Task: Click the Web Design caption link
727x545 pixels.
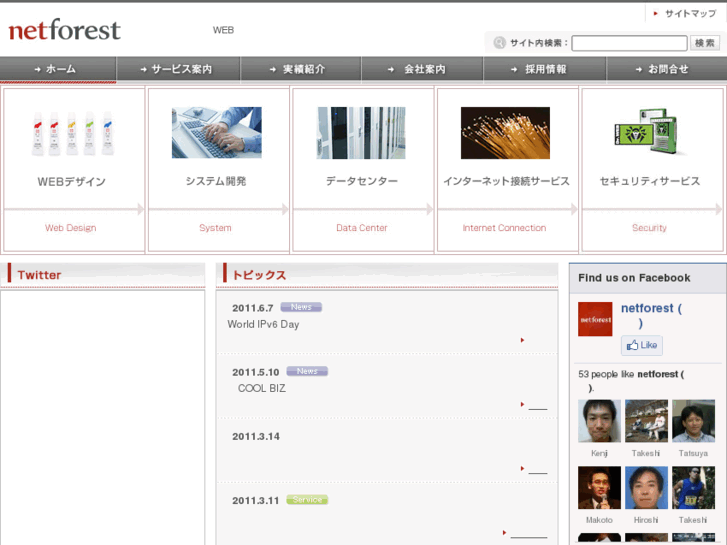Action: 70,228
